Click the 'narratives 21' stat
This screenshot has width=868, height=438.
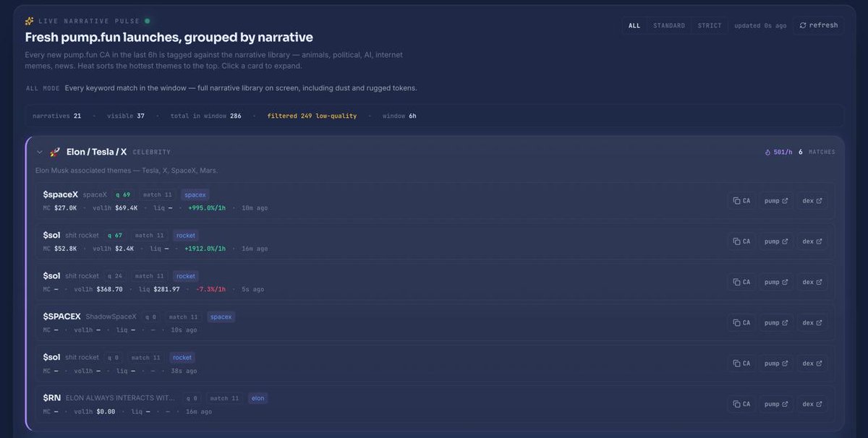[56, 116]
